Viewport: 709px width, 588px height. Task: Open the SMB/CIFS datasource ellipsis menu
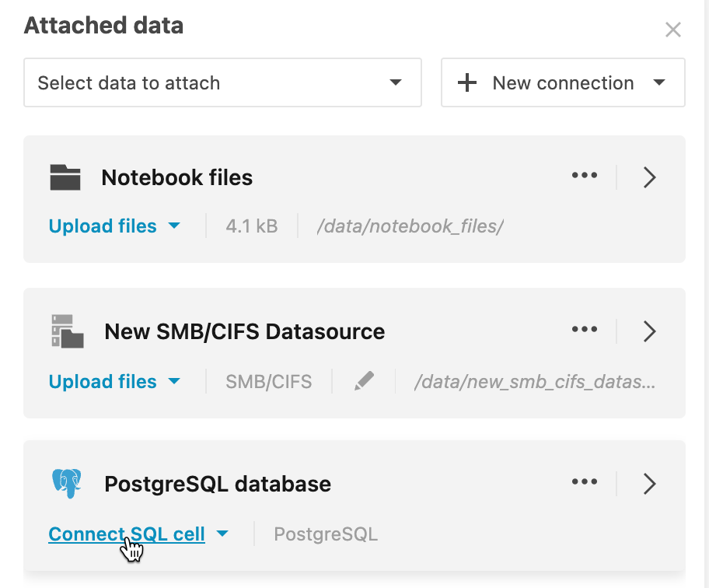585,330
